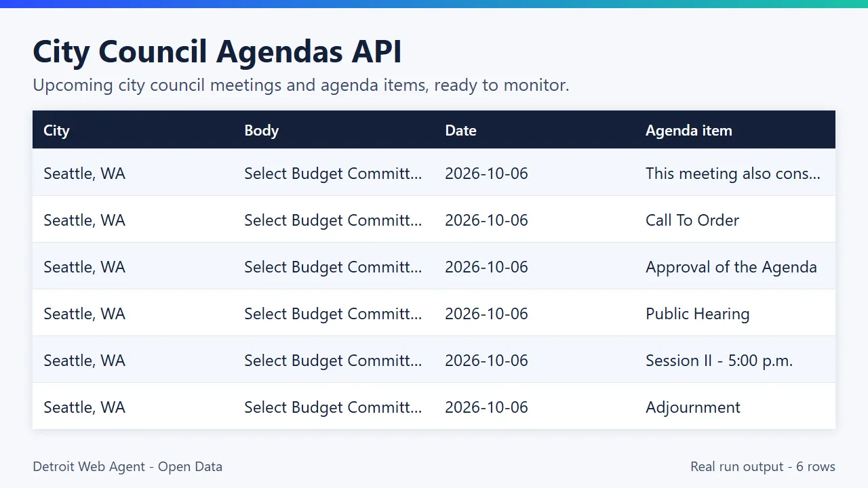
Task: Click the Body cell in the Session II row
Action: pos(333,360)
